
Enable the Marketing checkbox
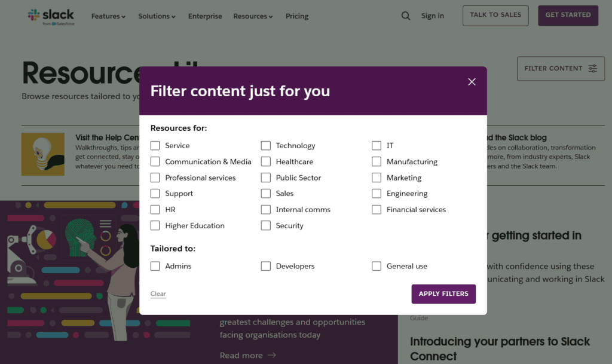point(377,178)
